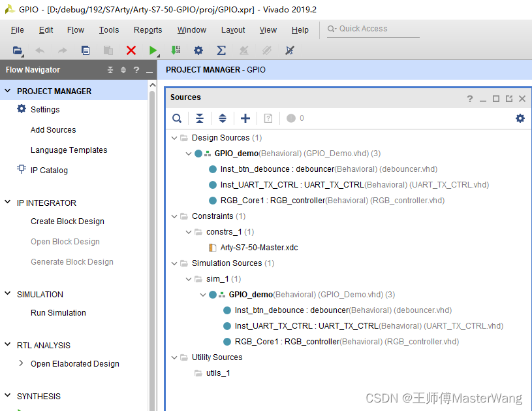Collapse Simulation Sources tree node
Viewport: 532px width, 411px height.
[174, 263]
